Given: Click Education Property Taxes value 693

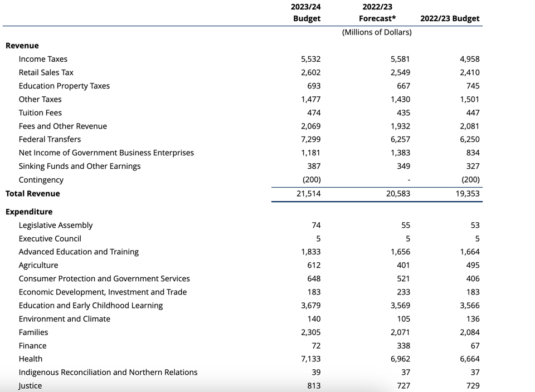Looking at the screenshot, I should tap(314, 86).
